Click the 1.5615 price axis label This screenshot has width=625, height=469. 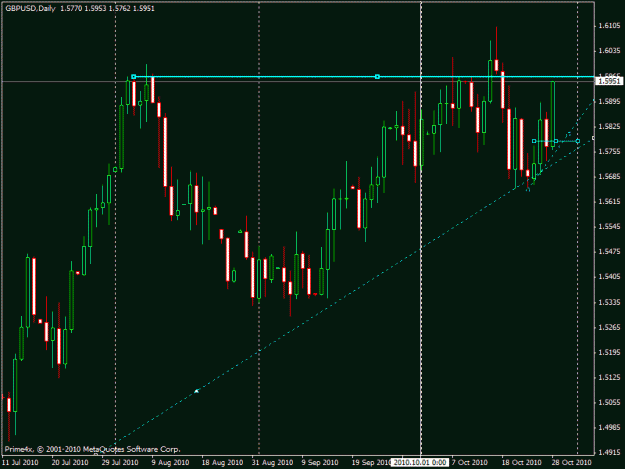coord(609,202)
